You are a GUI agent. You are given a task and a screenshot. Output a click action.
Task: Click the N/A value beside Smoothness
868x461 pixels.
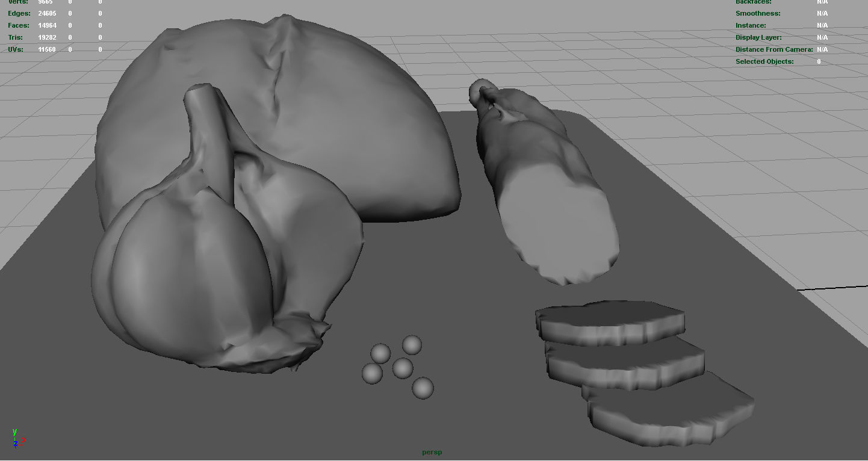pyautogui.click(x=822, y=13)
